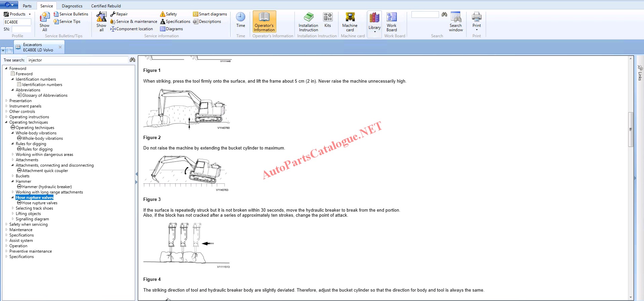Close the Excavators EC480E tab
The width and height of the screenshot is (644, 301).
point(60,47)
